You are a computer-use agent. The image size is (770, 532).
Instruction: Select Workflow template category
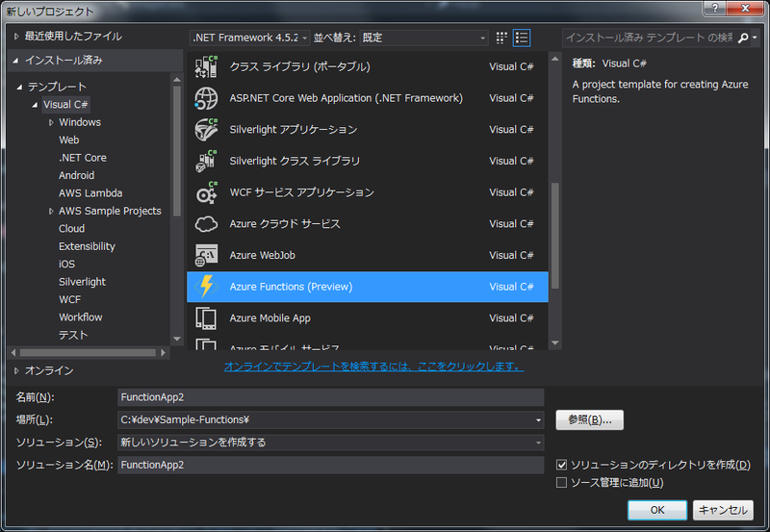pos(81,317)
